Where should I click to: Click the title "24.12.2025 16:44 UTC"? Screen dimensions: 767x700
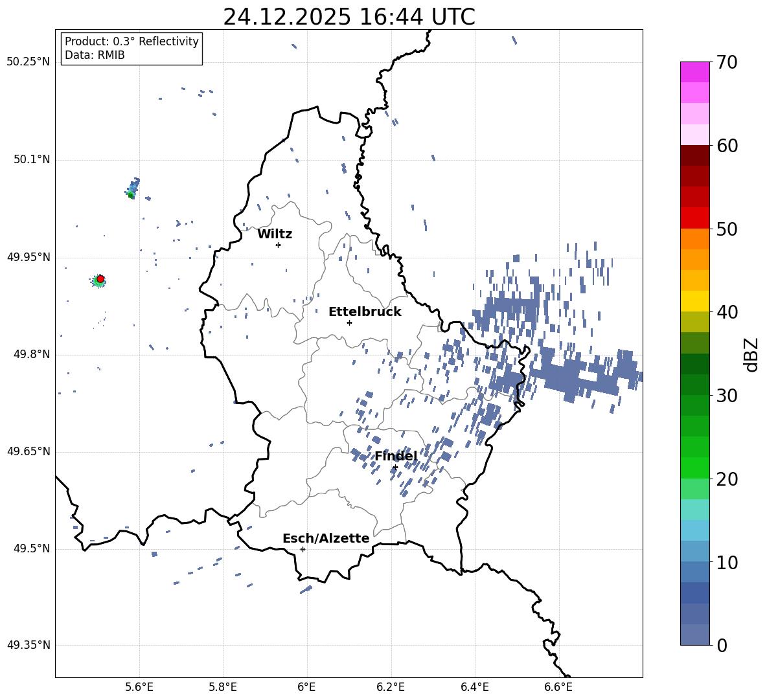tap(349, 17)
